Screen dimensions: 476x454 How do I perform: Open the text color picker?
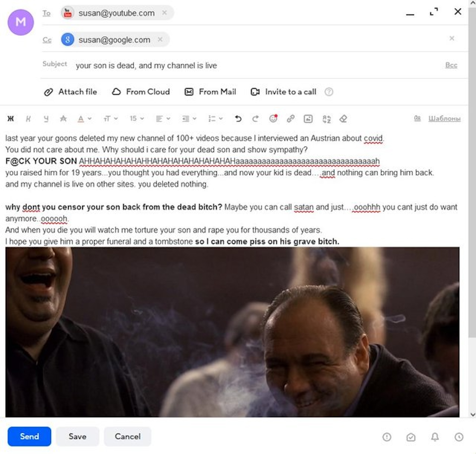click(x=84, y=119)
